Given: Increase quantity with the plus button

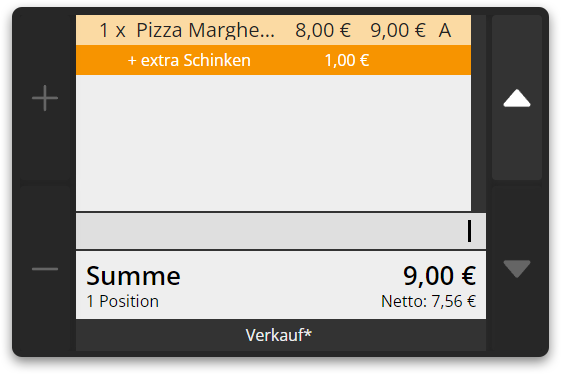Looking at the screenshot, I should click(x=45, y=98).
